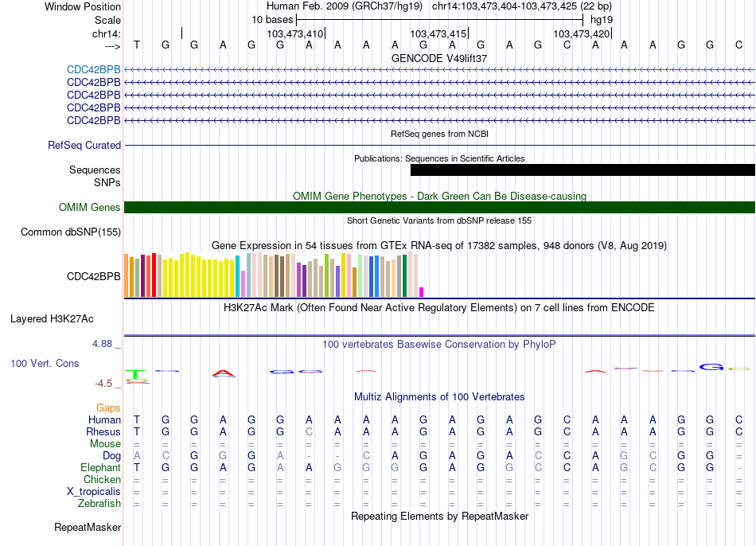Click the 'Common dbSNP(155)' label

pyautogui.click(x=71, y=232)
